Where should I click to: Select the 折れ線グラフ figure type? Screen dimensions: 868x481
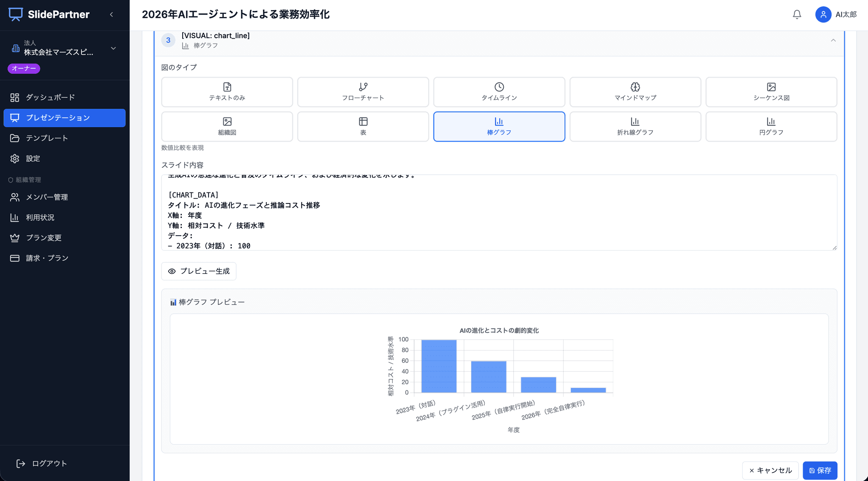point(635,126)
